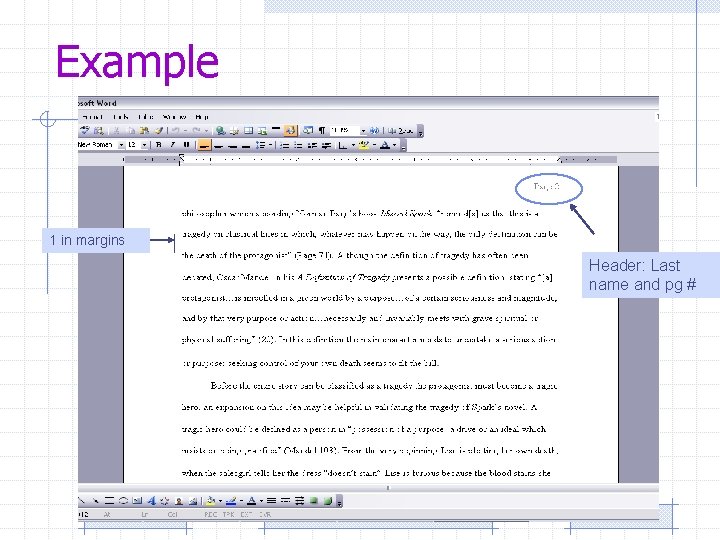Open the font size 12 dropdown
The width and height of the screenshot is (720, 540).
[144, 145]
